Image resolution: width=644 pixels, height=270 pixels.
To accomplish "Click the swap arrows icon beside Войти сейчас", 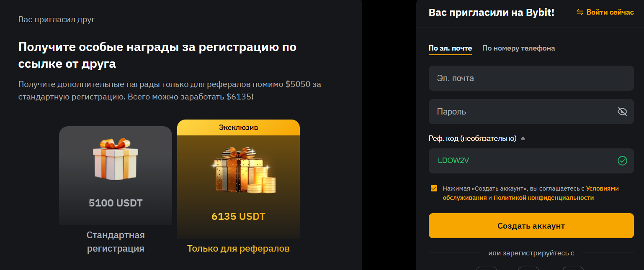I will point(580,12).
